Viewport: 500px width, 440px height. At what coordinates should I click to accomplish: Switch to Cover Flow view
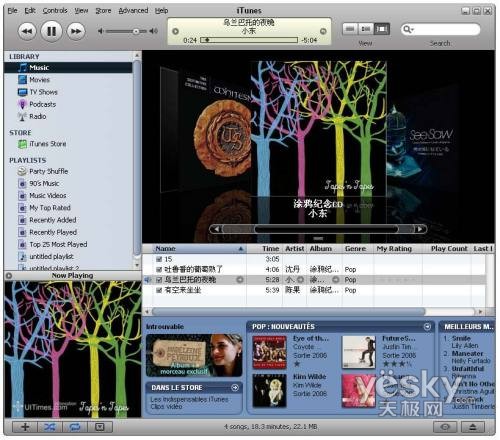(382, 29)
